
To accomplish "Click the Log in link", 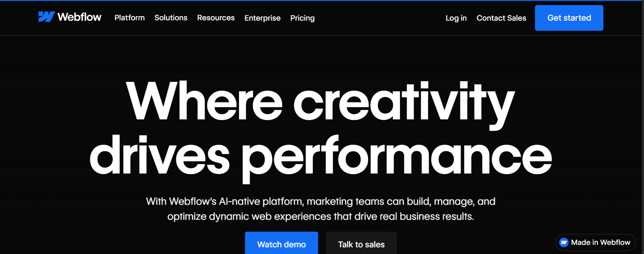I will pyautogui.click(x=456, y=18).
